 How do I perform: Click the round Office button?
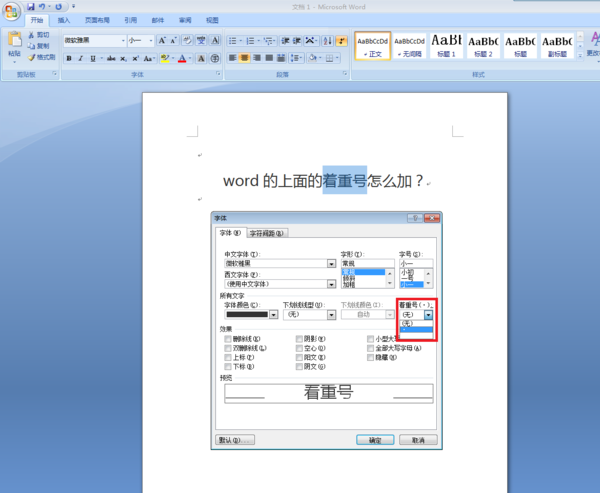11,9
